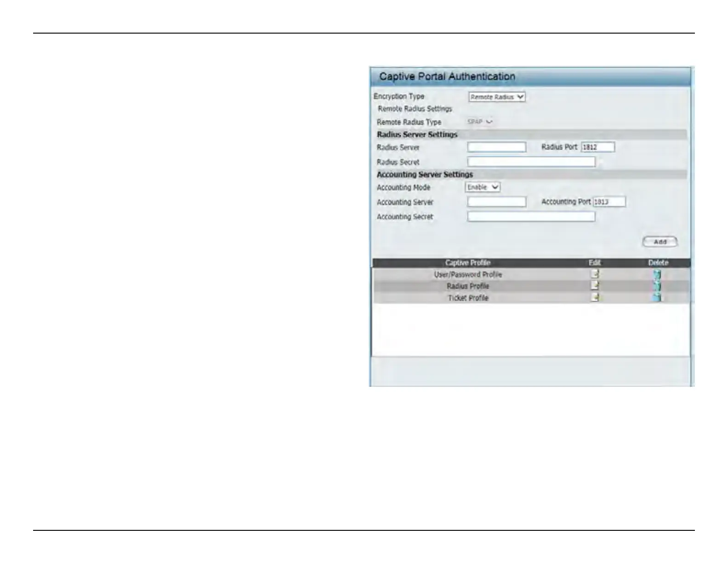
Task: Open the Encryption Type dropdown
Action: [497, 97]
